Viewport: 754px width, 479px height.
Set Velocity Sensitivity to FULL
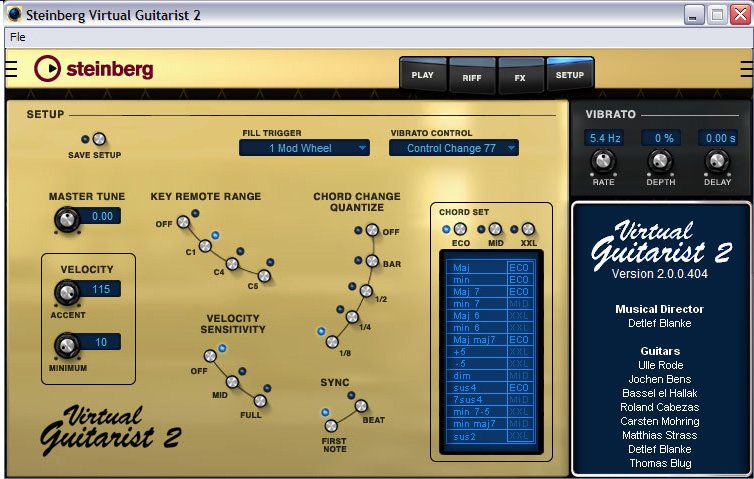(260, 401)
